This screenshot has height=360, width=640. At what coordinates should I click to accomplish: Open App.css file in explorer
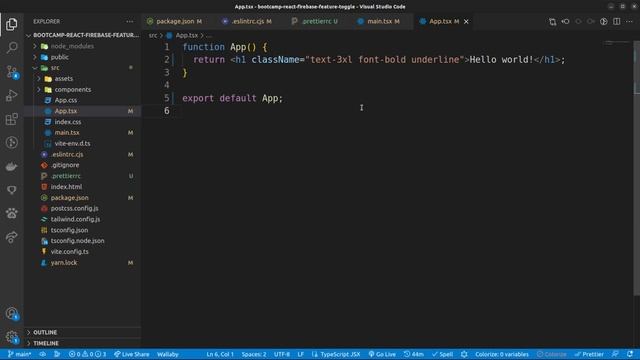coord(66,100)
